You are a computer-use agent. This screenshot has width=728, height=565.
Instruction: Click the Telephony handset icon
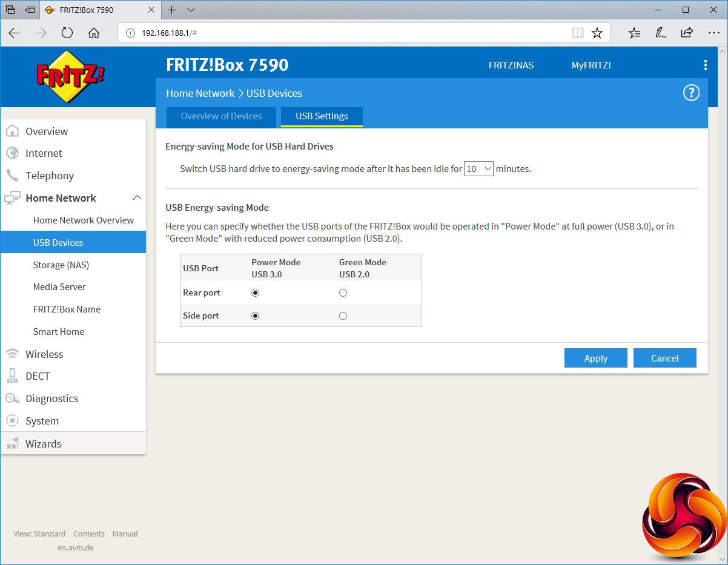click(x=12, y=176)
